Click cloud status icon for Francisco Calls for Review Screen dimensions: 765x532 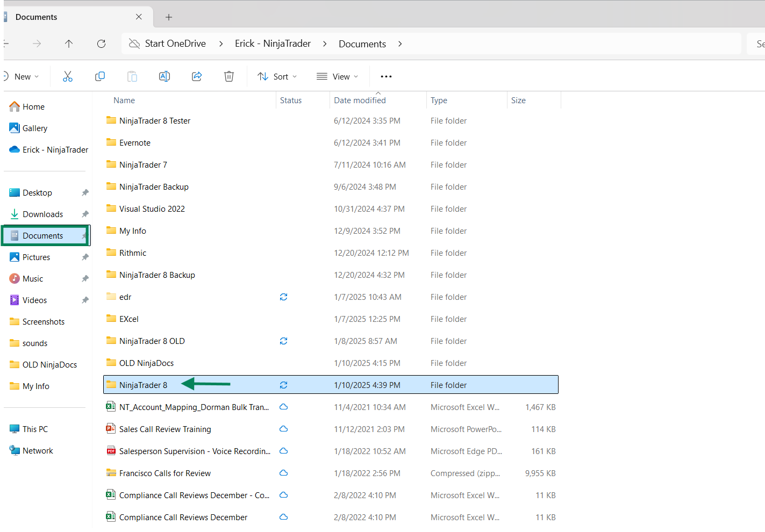[284, 473]
